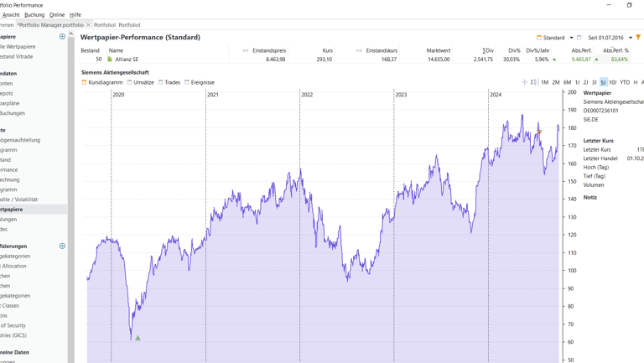Open Alle Wertpapiere in sidebar
The height and width of the screenshot is (363, 644).
(18, 47)
